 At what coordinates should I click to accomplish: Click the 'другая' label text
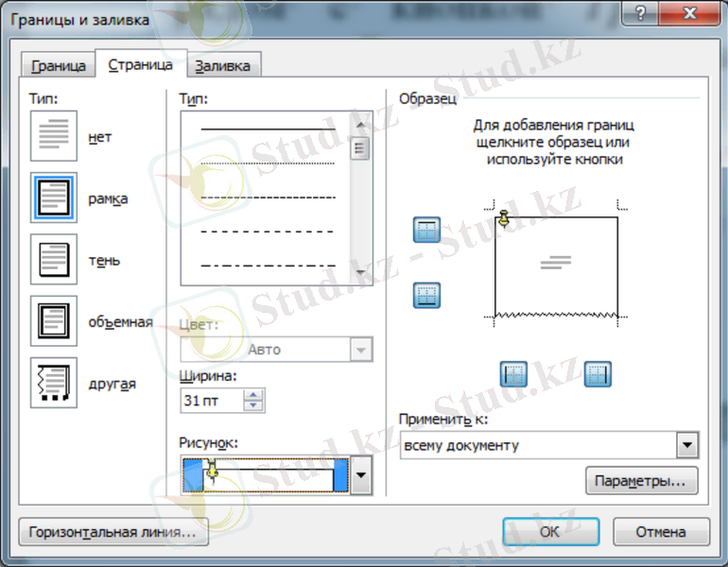point(113,385)
